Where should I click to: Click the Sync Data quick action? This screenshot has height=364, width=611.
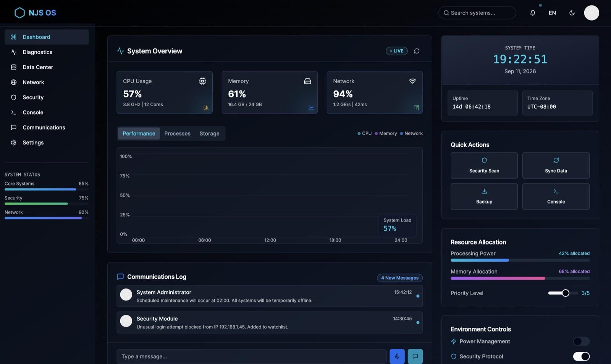[x=556, y=165]
